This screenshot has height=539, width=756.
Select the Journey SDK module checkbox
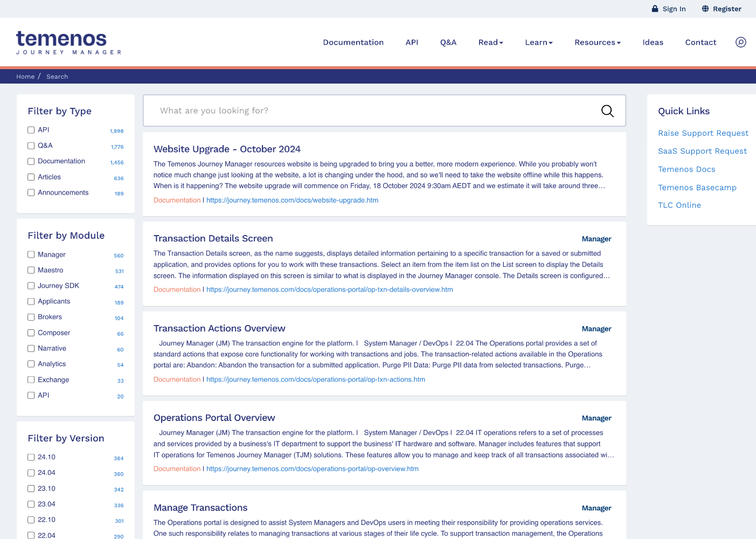tap(31, 286)
